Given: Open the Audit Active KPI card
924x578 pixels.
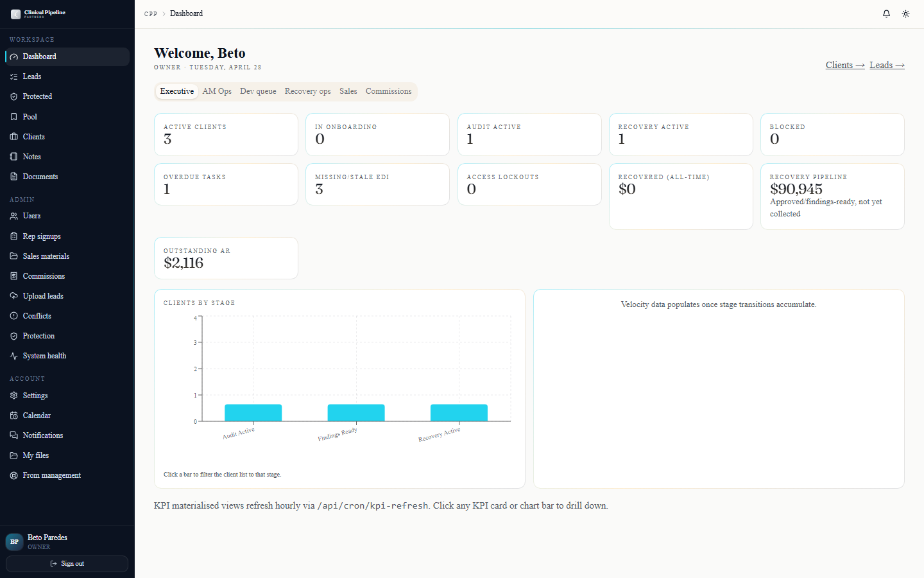Looking at the screenshot, I should 529,134.
